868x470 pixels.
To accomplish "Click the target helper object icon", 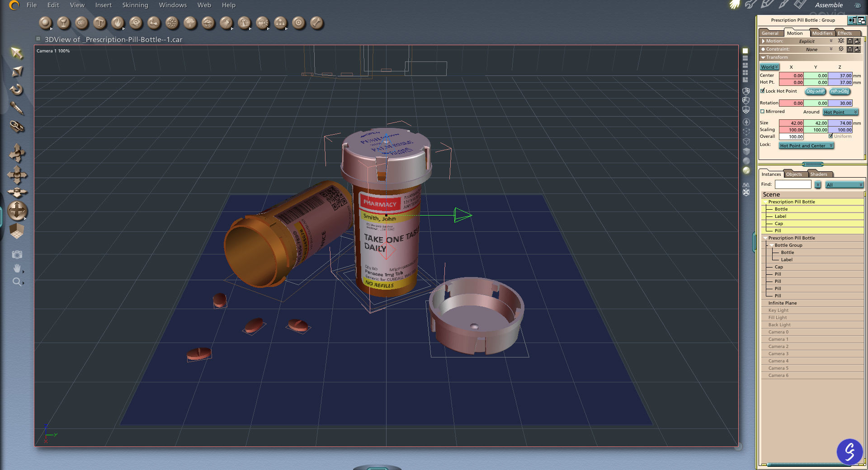I will click(x=298, y=23).
